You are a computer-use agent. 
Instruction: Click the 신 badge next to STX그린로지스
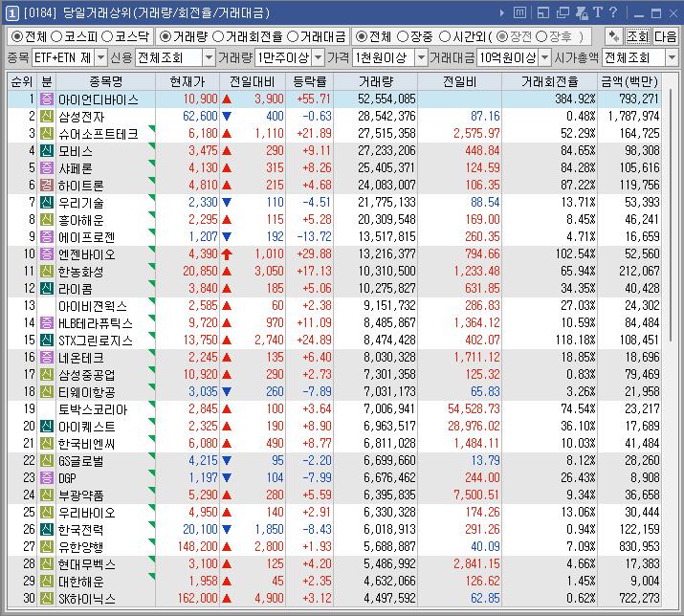[47, 340]
